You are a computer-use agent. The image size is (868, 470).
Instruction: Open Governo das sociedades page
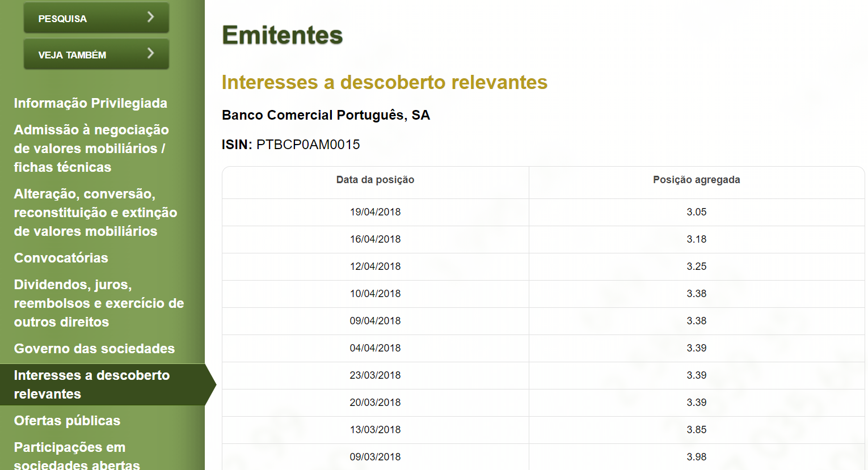[94, 349]
